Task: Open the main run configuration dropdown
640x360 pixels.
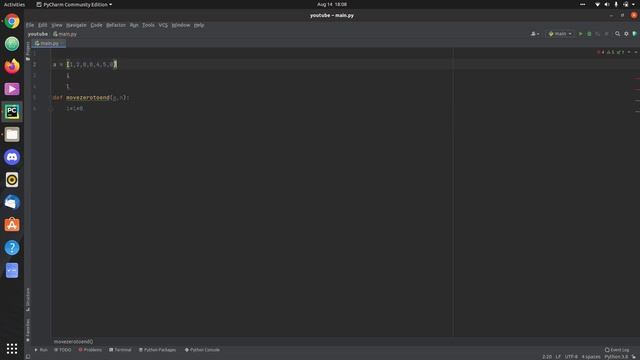Action: 560,34
